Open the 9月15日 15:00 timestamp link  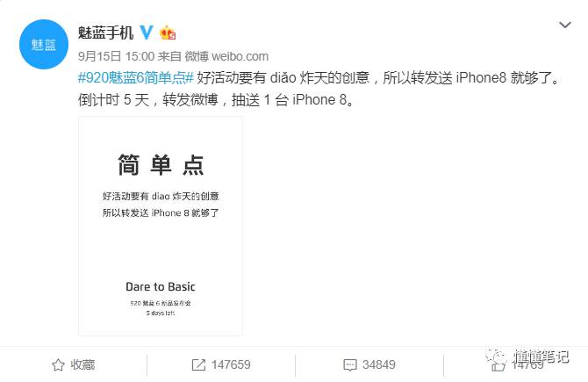[x=116, y=56]
